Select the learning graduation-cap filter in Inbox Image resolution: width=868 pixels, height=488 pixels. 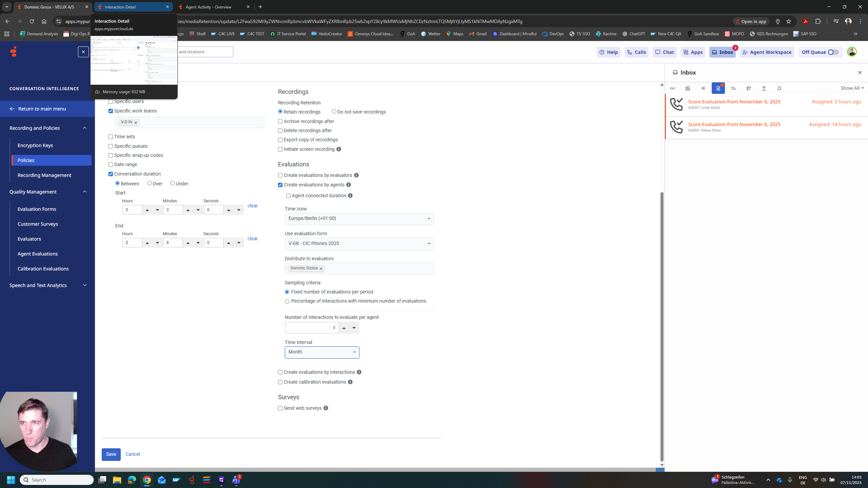tap(748, 88)
